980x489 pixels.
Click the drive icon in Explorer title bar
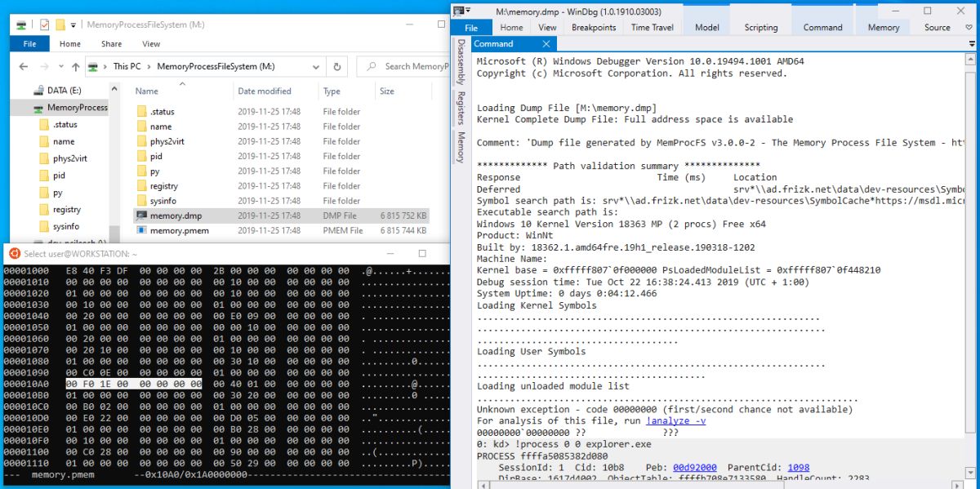click(x=20, y=25)
